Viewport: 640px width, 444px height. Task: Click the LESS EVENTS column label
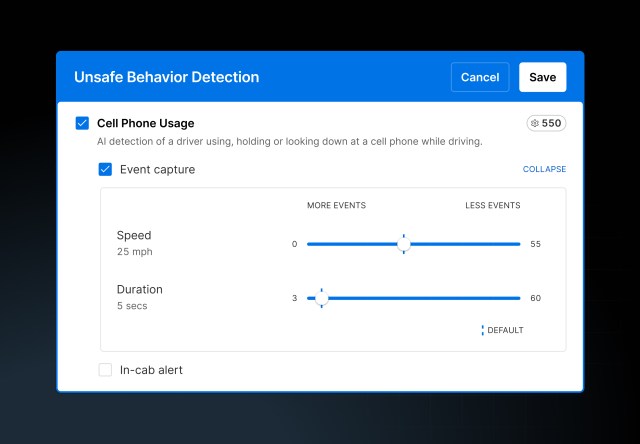coord(492,206)
